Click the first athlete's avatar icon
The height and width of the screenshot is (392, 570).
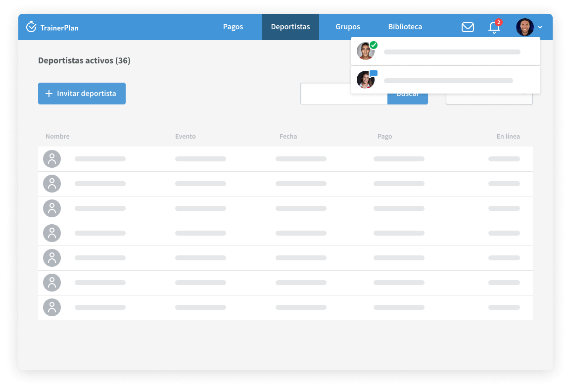pyautogui.click(x=52, y=159)
